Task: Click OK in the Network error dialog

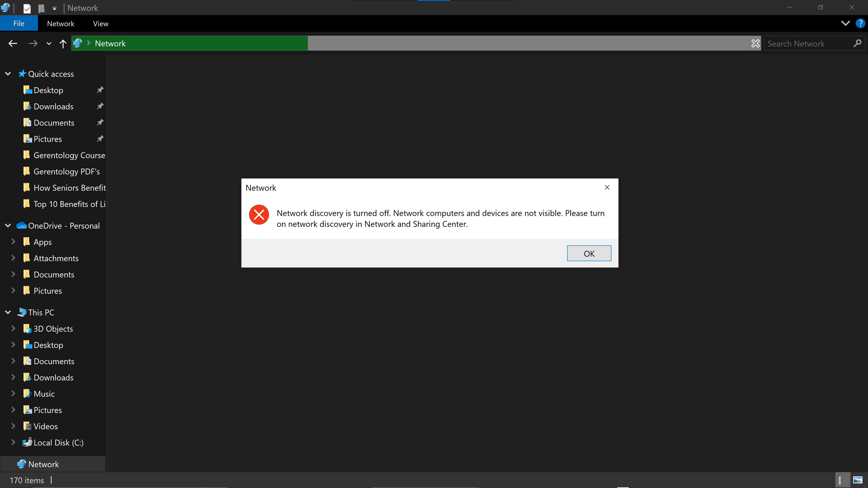Action: pos(589,253)
